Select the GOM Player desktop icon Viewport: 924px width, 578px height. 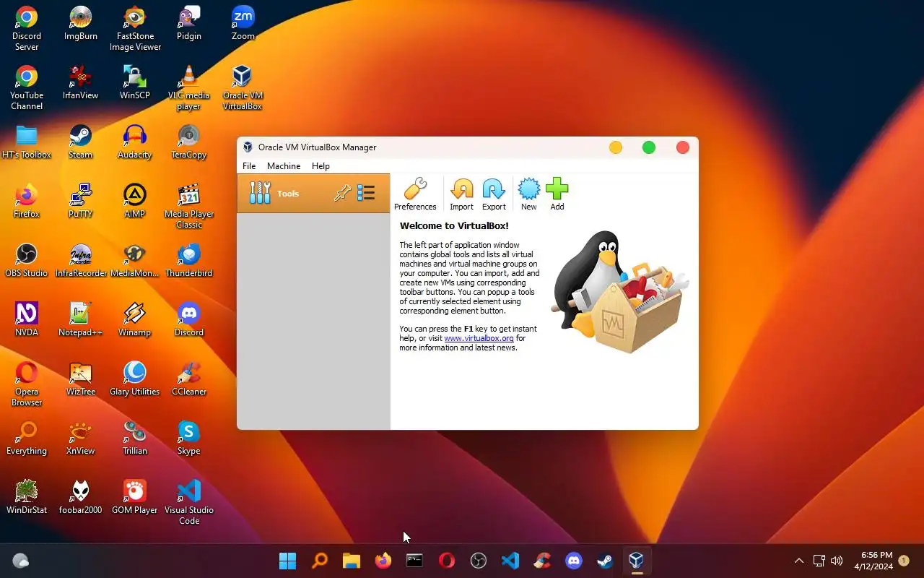click(135, 497)
